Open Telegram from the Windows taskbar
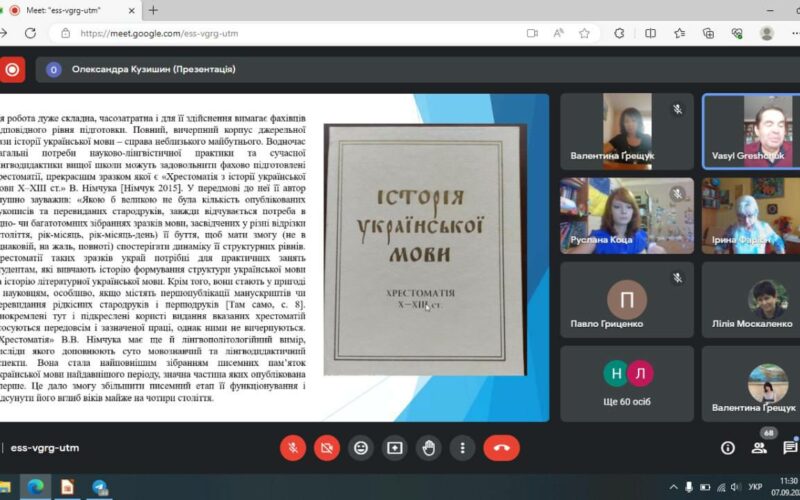This screenshot has width=800, height=500. (x=100, y=487)
